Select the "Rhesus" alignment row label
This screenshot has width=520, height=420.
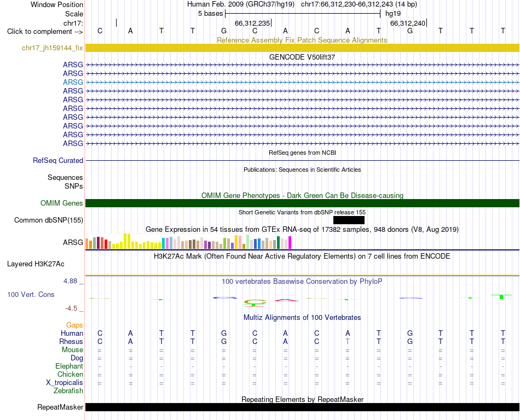(x=71, y=341)
